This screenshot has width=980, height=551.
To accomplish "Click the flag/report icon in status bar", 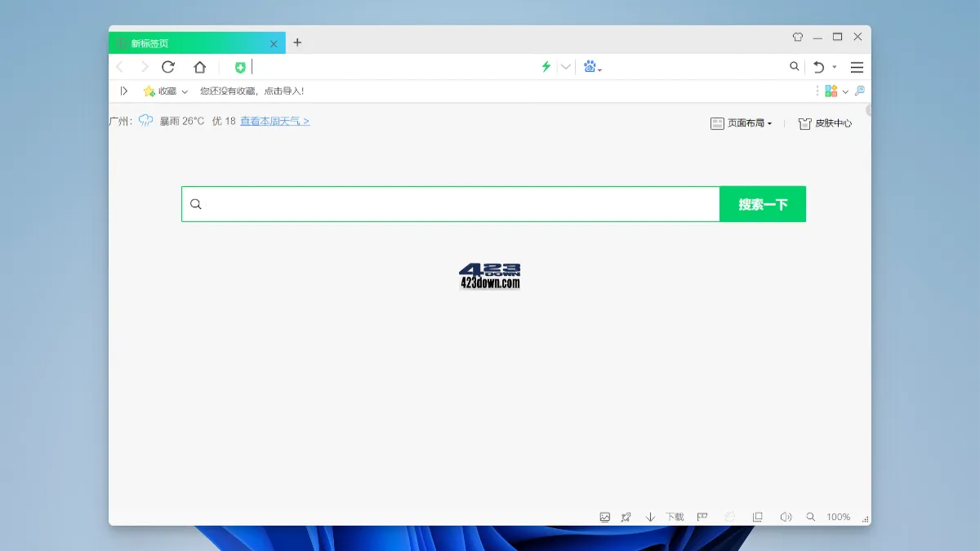I will point(702,517).
